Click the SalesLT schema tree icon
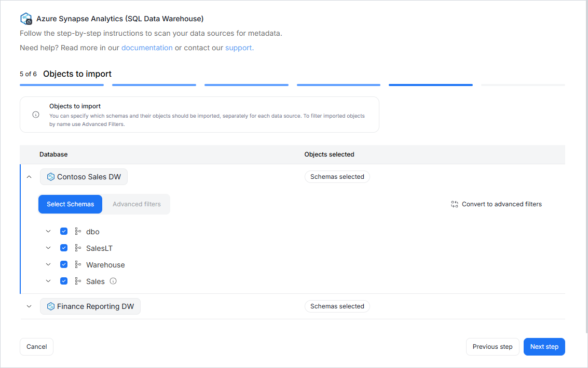588x368 pixels. click(x=78, y=248)
